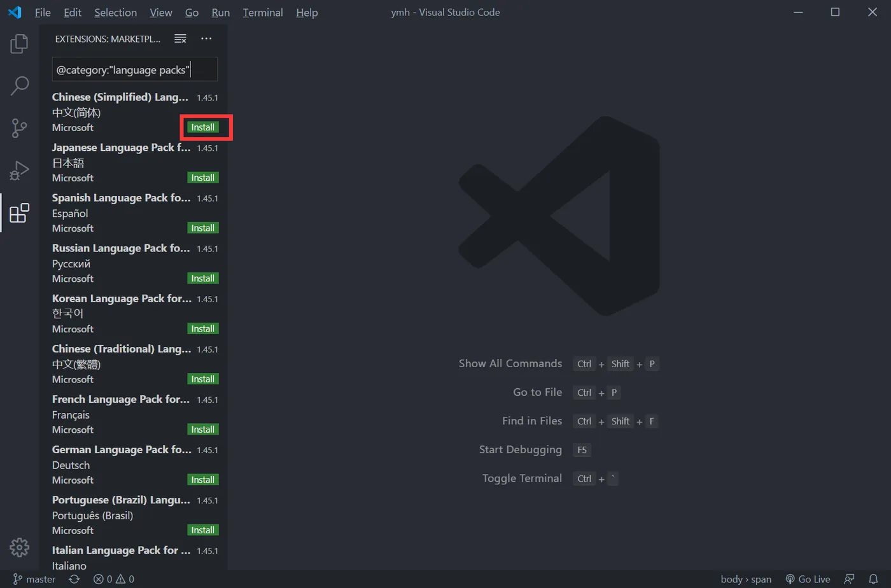Open the Run menu

pos(220,13)
